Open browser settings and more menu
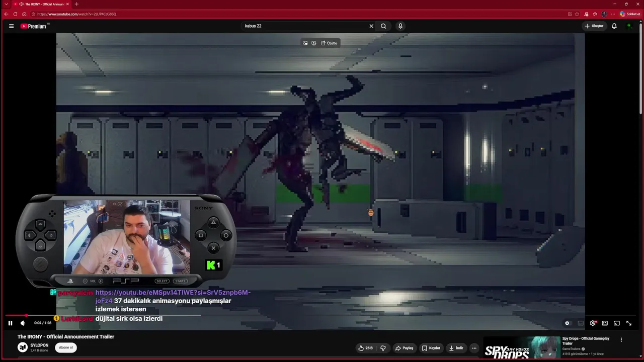The width and height of the screenshot is (644, 362). 613,14
